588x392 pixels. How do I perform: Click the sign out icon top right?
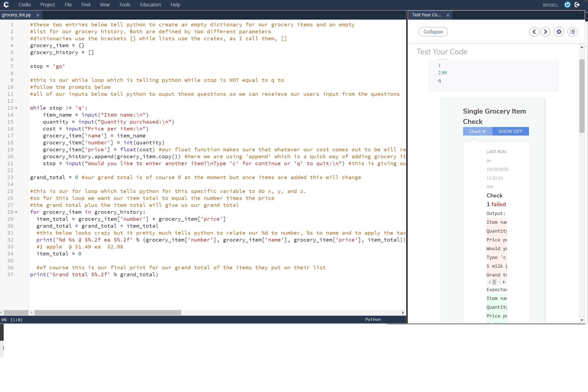577,4
